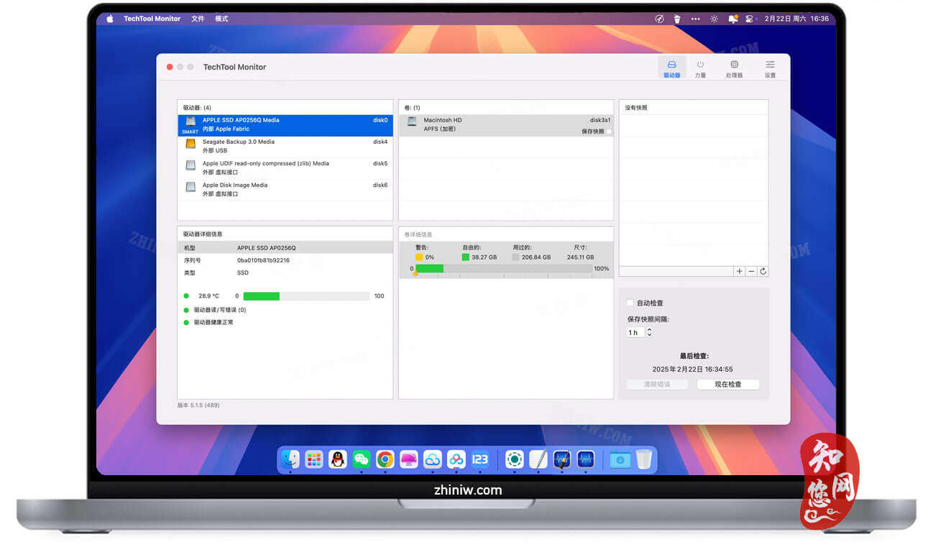Open the control center icon in menu bar
This screenshot has height=560, width=933.
(x=749, y=18)
